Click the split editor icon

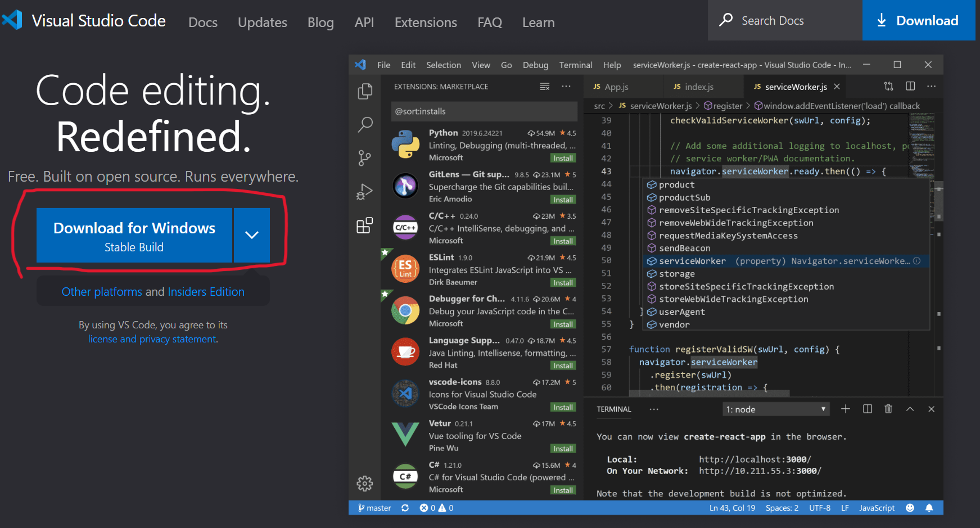click(x=910, y=86)
